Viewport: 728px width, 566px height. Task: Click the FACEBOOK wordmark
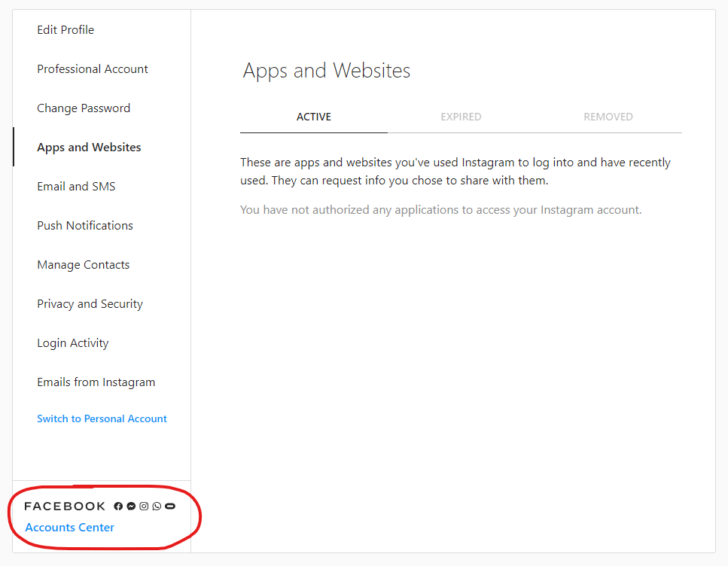(x=65, y=506)
